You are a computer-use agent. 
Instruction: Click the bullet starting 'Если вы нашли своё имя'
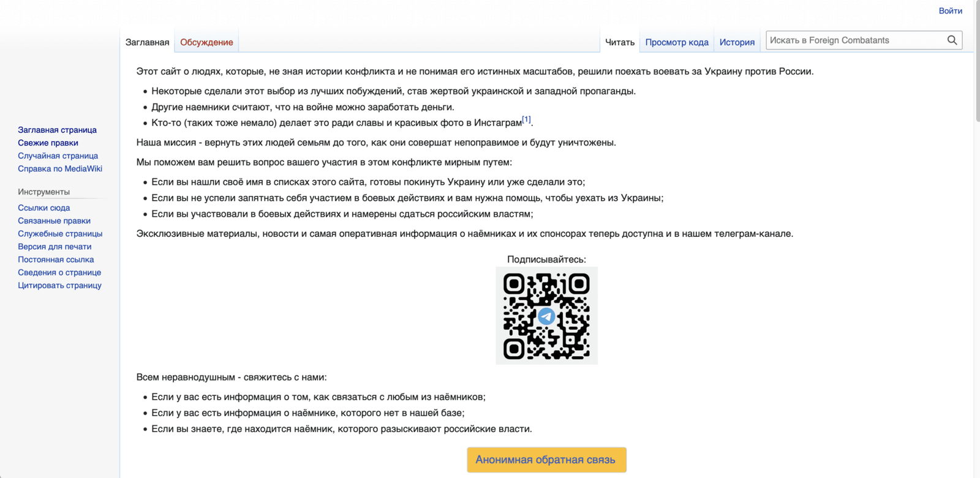click(368, 181)
